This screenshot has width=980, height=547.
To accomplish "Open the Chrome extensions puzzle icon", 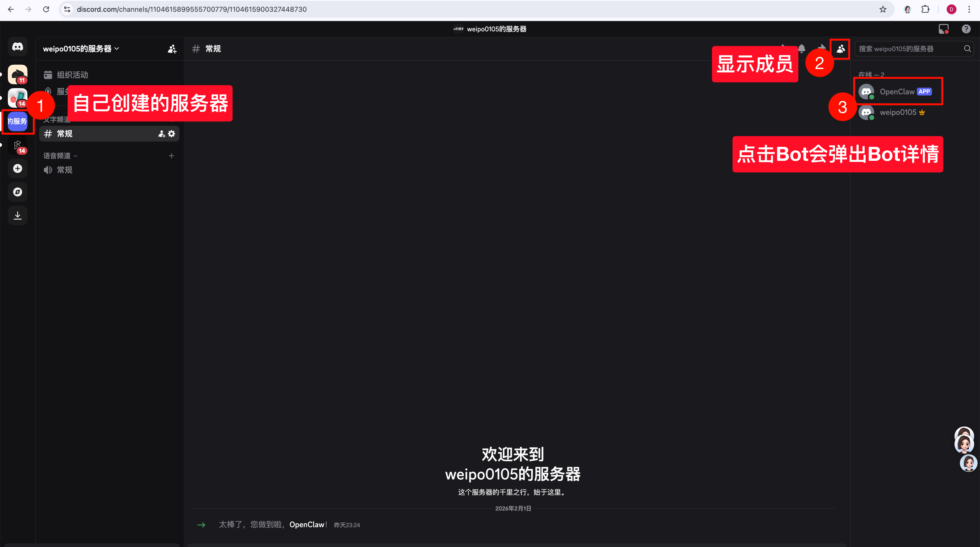I will (x=925, y=10).
